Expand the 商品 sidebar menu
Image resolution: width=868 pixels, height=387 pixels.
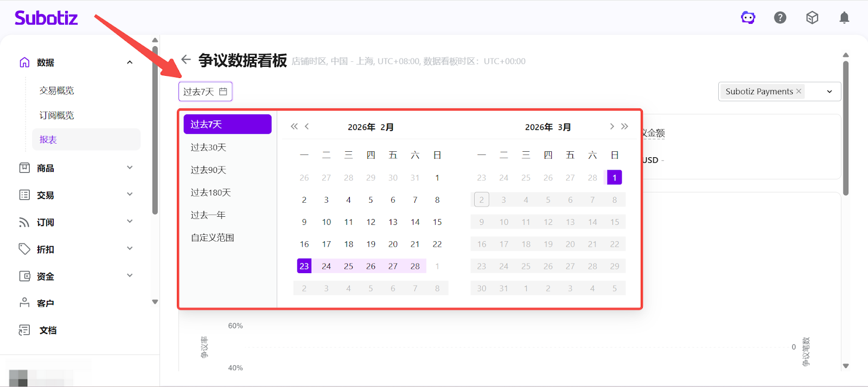pyautogui.click(x=130, y=168)
